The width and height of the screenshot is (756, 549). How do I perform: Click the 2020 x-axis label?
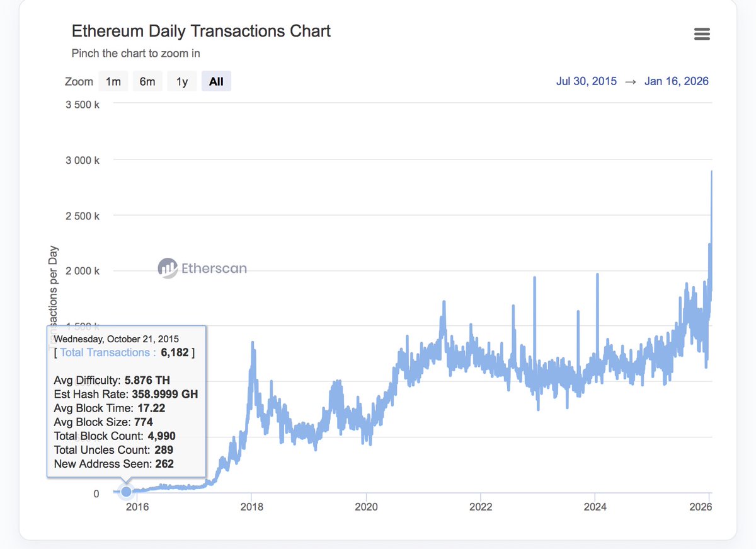pyautogui.click(x=366, y=506)
